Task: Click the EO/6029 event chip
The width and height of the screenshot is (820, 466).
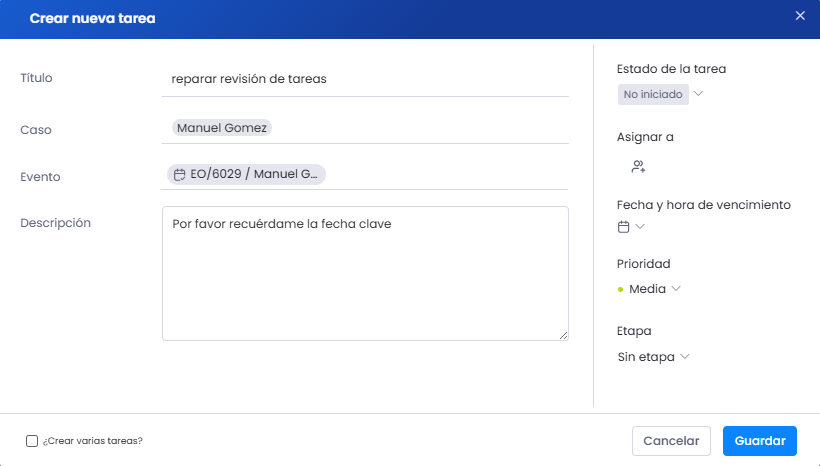Action: 246,174
